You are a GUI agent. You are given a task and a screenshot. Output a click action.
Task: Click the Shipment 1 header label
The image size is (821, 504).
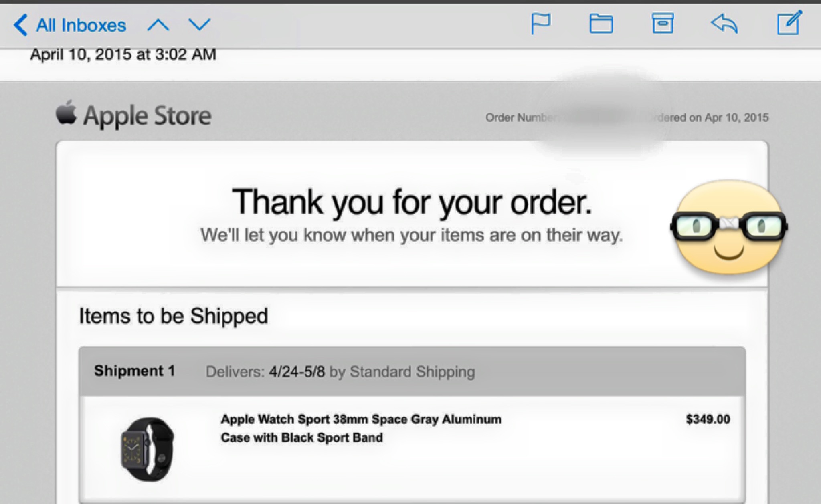point(134,371)
